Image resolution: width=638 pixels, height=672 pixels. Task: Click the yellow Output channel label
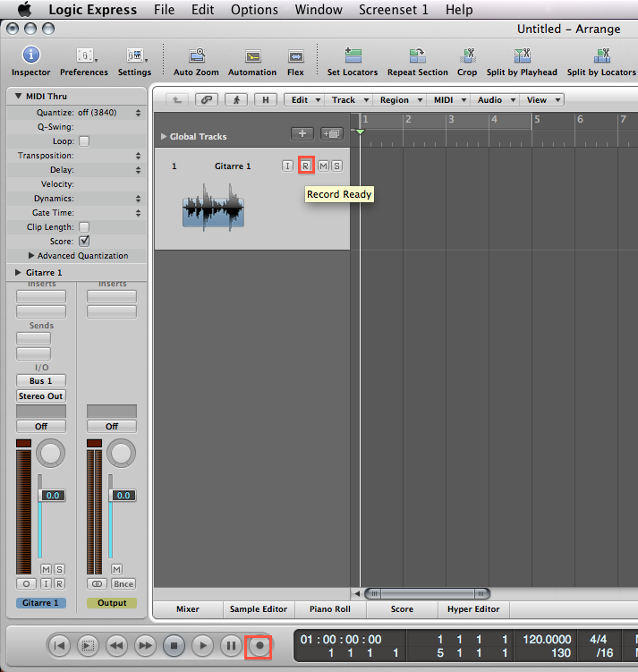click(x=112, y=602)
